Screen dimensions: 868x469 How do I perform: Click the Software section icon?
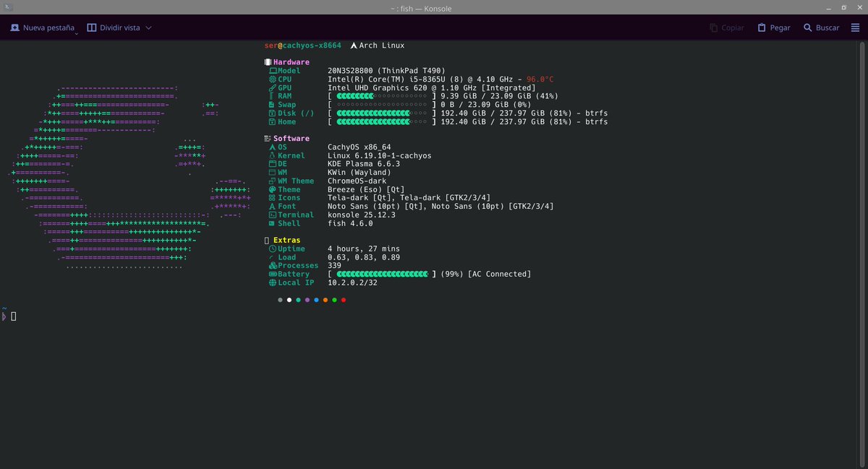268,138
